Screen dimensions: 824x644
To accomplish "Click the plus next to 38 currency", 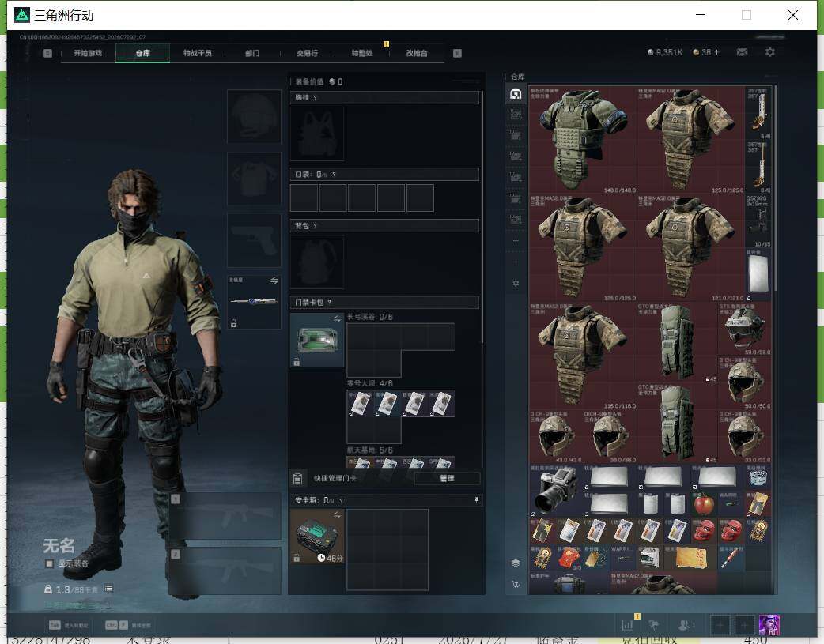I will pyautogui.click(x=716, y=52).
